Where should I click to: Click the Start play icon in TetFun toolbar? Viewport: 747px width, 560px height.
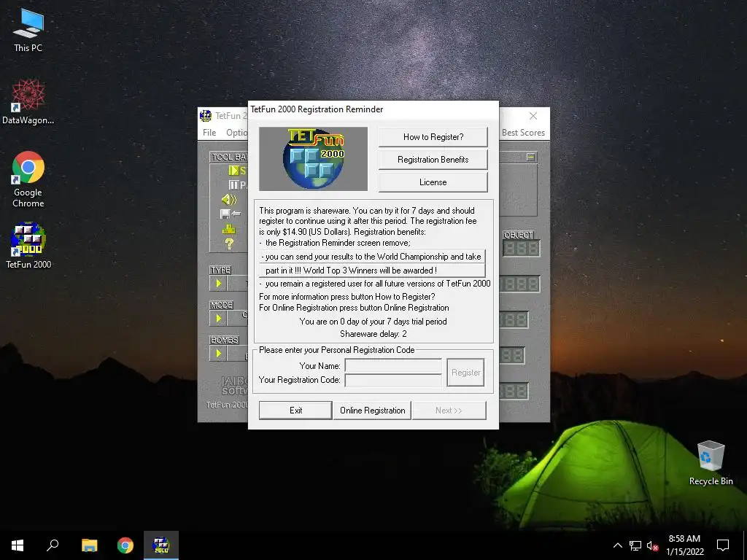233,171
